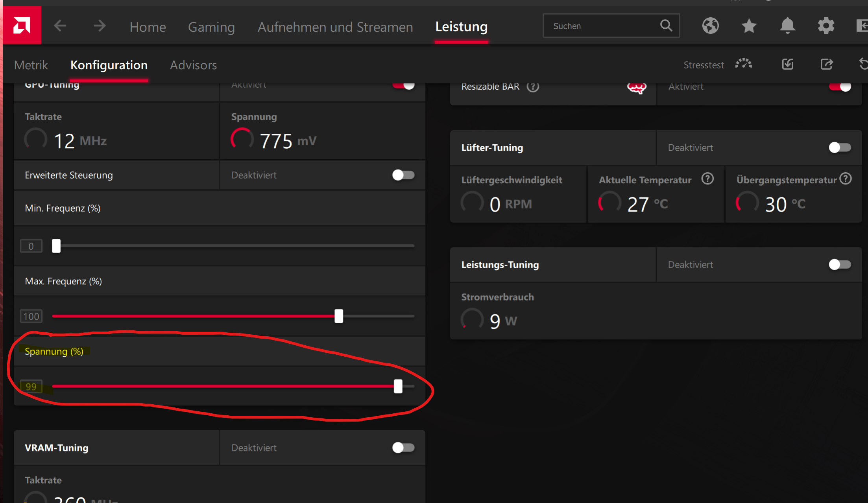Click the AMD logo home icon

click(x=22, y=26)
